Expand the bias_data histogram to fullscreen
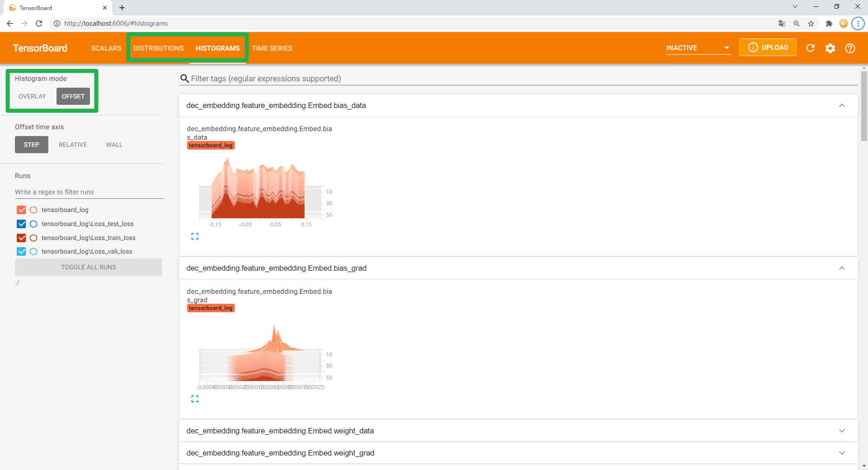This screenshot has height=470, width=868. (x=195, y=236)
